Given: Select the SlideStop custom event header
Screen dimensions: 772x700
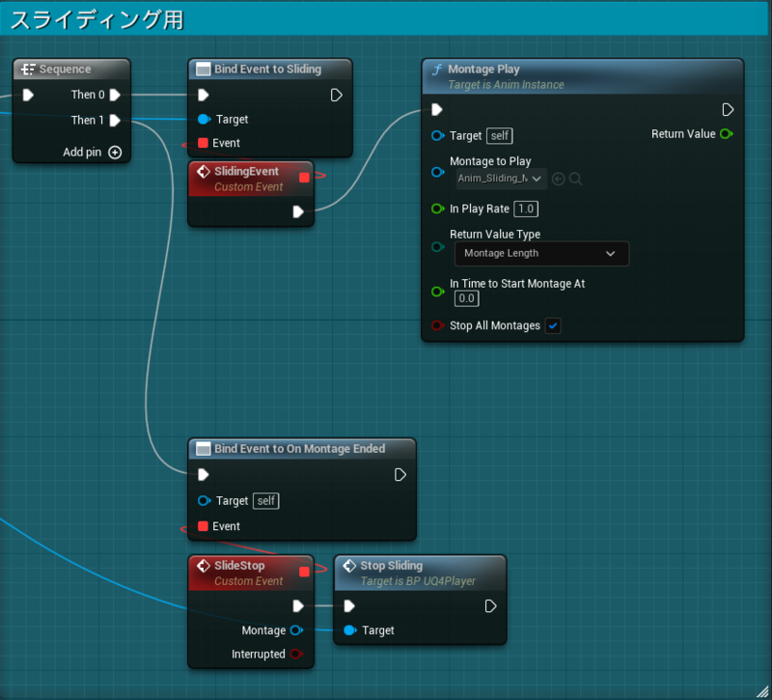Looking at the screenshot, I should [251, 573].
